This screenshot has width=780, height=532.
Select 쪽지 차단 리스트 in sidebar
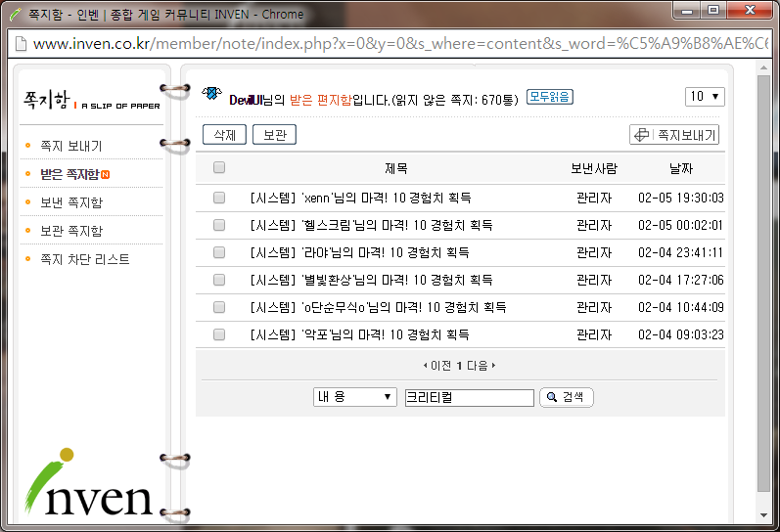(84, 259)
